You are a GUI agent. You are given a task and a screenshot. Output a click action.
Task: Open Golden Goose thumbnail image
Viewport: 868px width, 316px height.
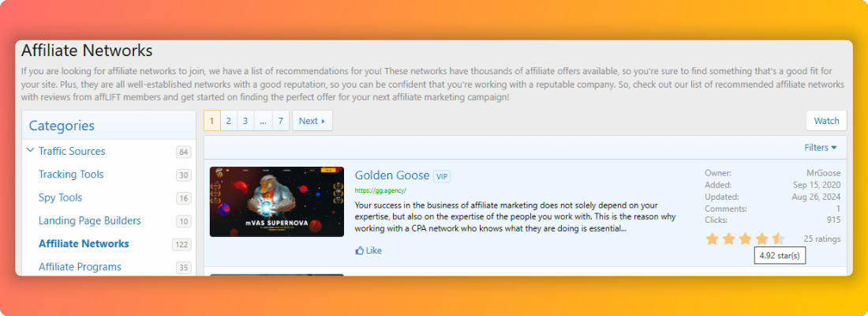click(277, 201)
